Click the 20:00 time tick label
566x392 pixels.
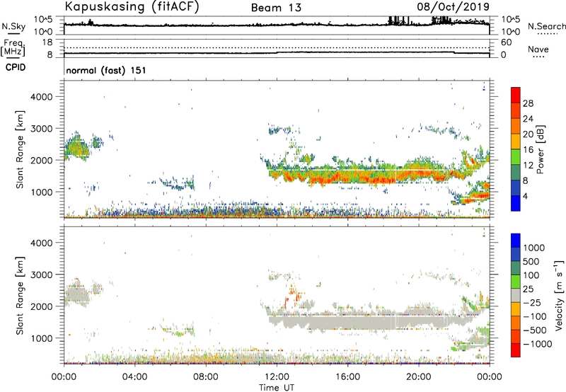[x=418, y=377]
